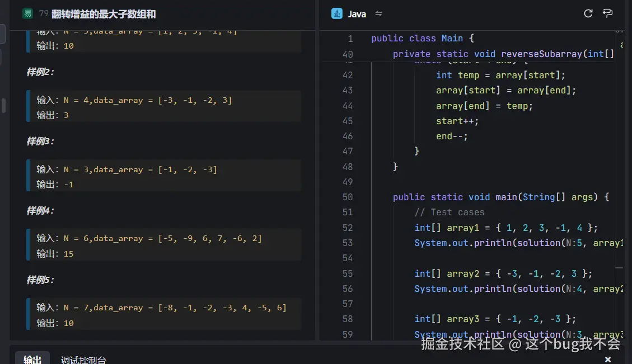Click the format code paint-roller icon
The image size is (632, 364).
[607, 14]
